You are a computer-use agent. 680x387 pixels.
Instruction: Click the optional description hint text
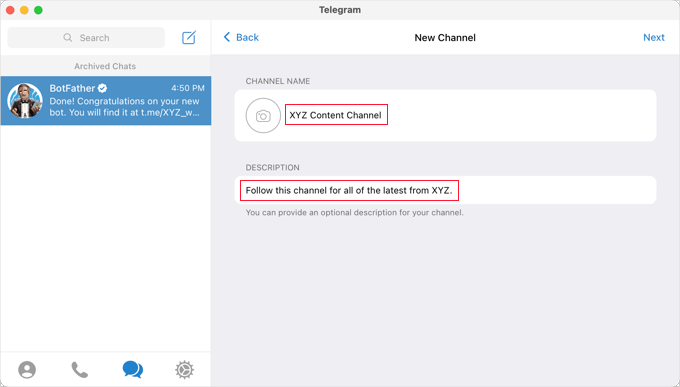point(354,213)
